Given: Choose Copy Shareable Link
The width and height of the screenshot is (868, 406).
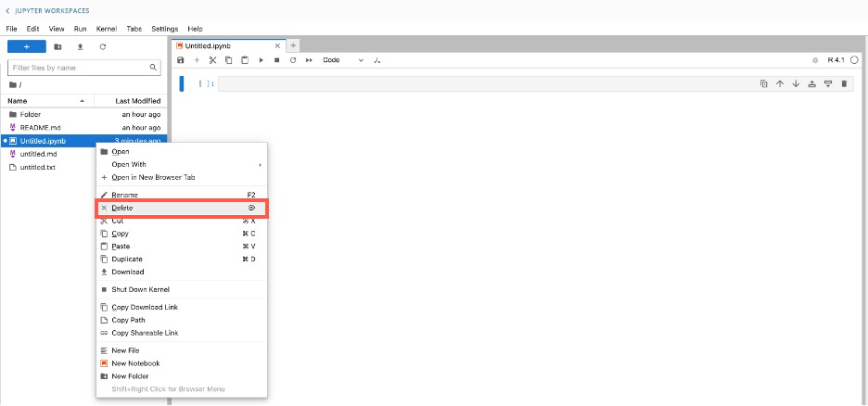Looking at the screenshot, I should click(x=182, y=333).
